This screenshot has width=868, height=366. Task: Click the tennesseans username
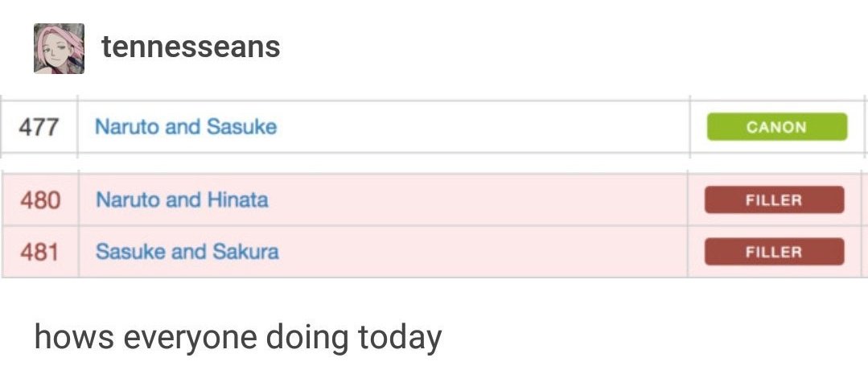point(191,47)
